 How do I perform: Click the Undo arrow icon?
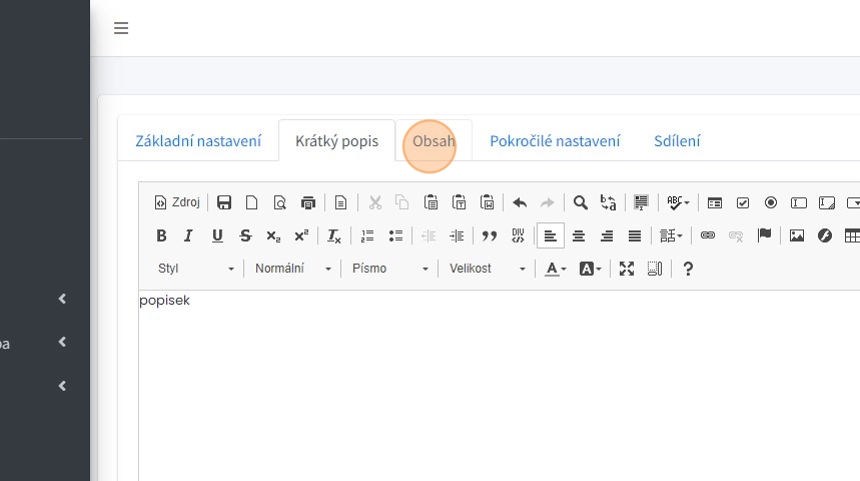[x=519, y=203]
